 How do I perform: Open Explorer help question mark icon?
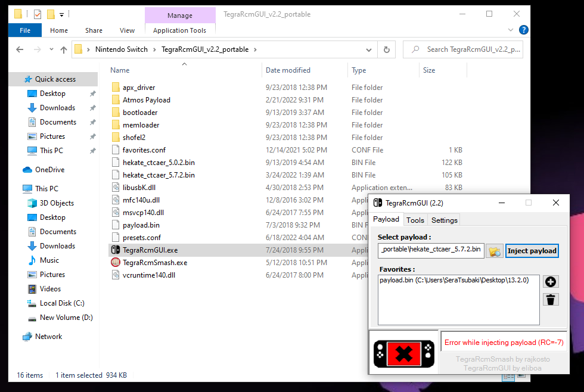click(523, 30)
